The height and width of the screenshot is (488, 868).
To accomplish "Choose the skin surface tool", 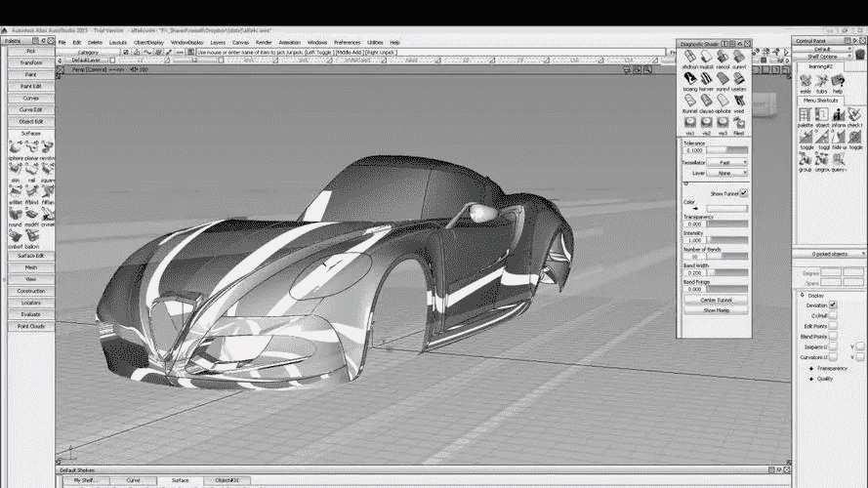I will (15, 169).
